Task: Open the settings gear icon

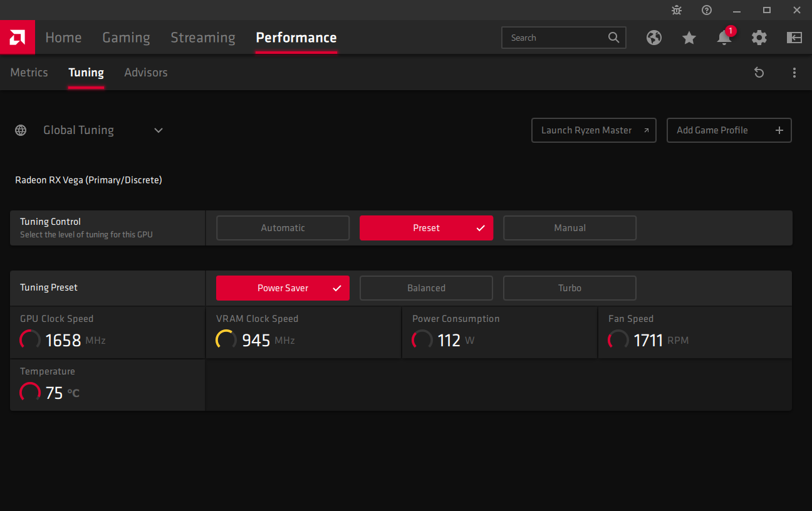Action: click(x=759, y=38)
